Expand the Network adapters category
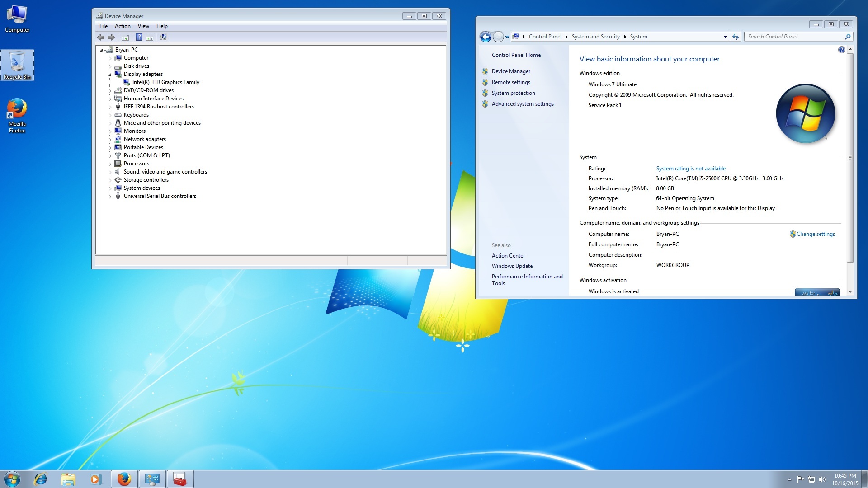 point(111,139)
